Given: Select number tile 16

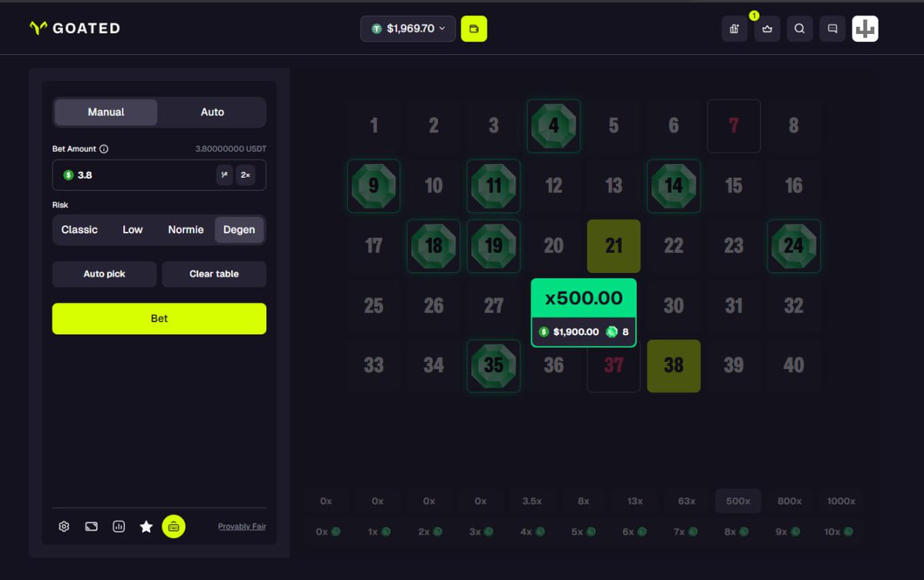Looking at the screenshot, I should pyautogui.click(x=794, y=186).
